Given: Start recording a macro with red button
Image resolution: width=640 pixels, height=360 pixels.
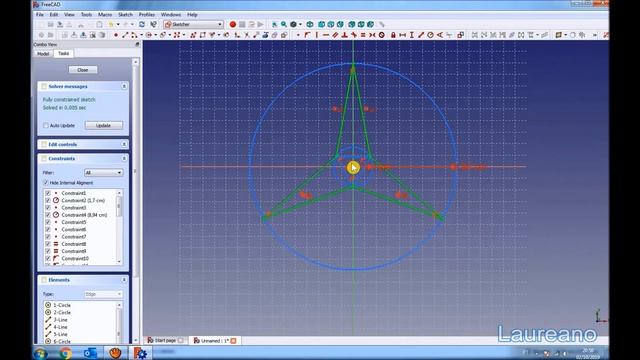Looking at the screenshot, I should pyautogui.click(x=233, y=24).
